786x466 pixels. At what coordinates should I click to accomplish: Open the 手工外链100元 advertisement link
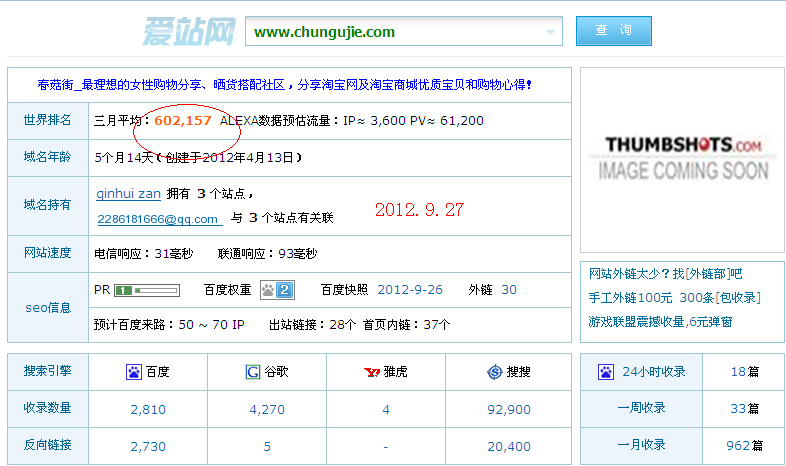tap(631, 298)
